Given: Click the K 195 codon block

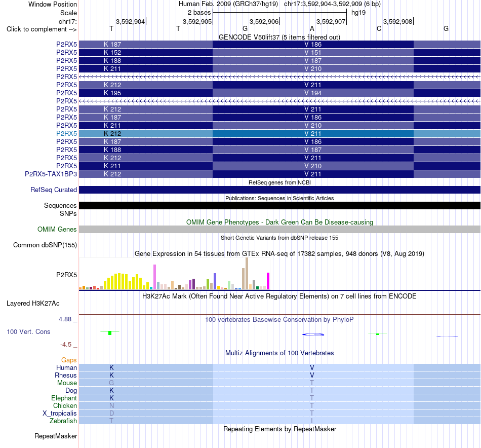Looking at the screenshot, I should [146, 93].
